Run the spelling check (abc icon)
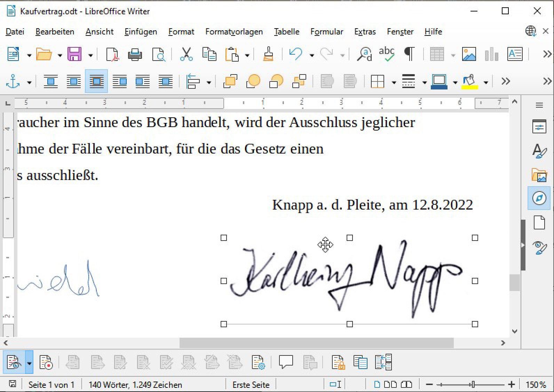 click(387, 54)
